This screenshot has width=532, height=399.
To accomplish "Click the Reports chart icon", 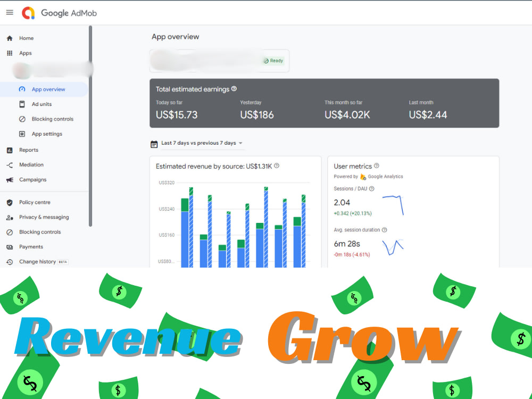I will [x=10, y=150].
